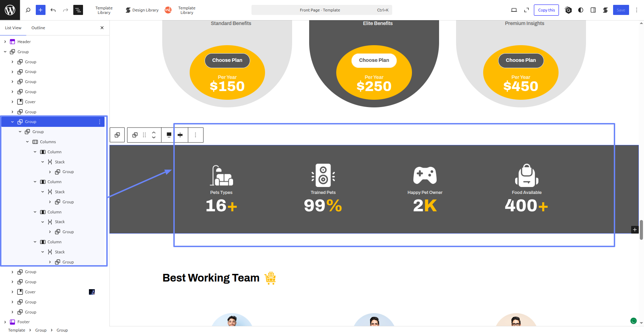Open the search icon in top bar
644x334 pixels.
pyautogui.click(x=28, y=10)
